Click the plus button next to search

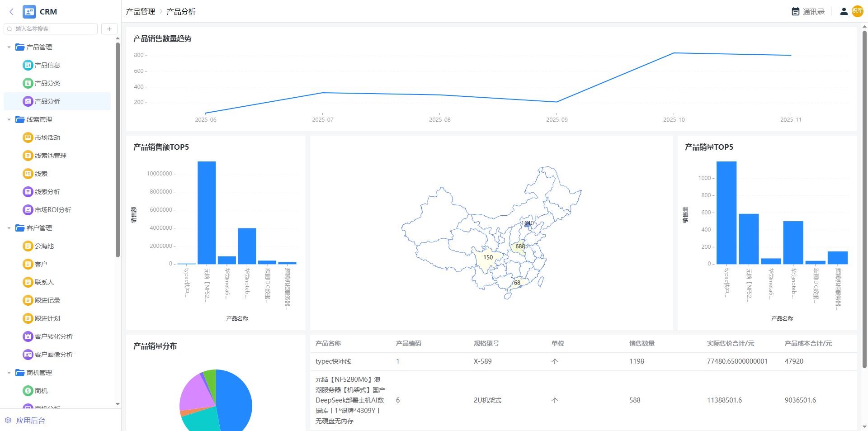tap(109, 29)
